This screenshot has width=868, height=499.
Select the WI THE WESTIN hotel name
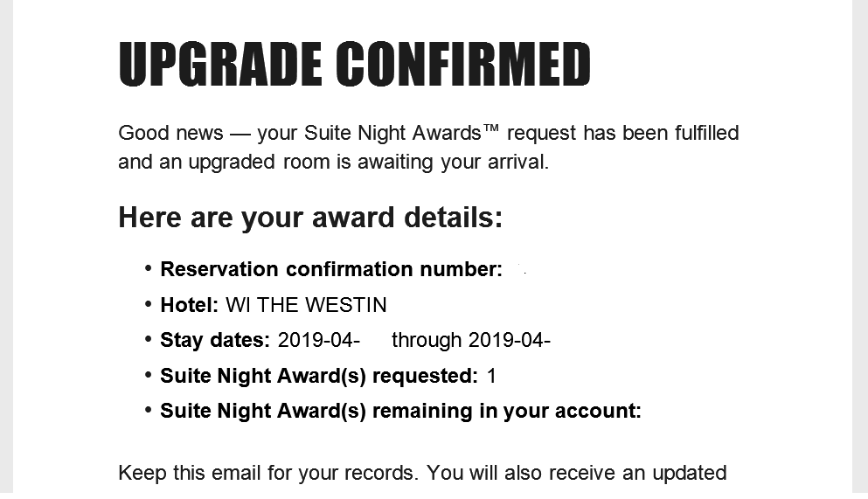click(306, 305)
